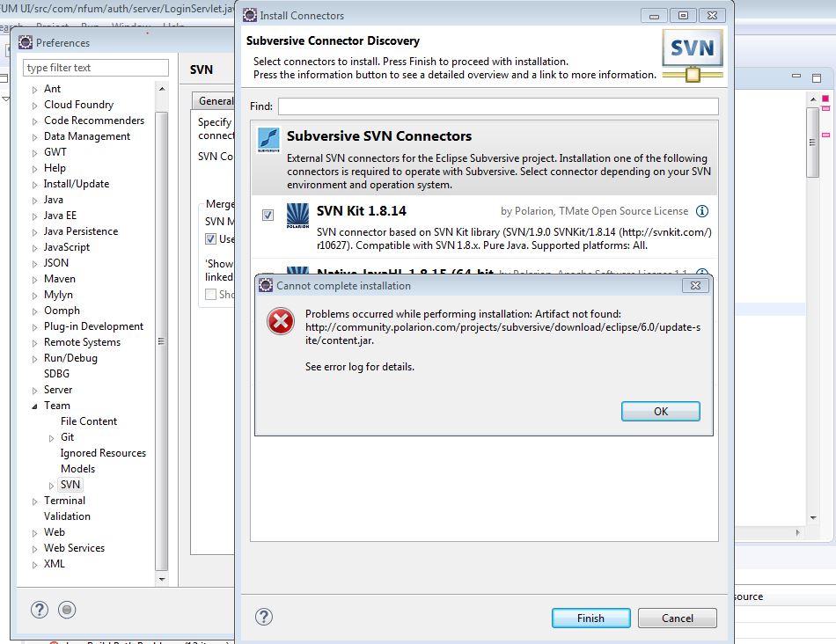Image resolution: width=836 pixels, height=644 pixels.
Task: Click the Preferences record/oomph icon button
Action: point(67,610)
